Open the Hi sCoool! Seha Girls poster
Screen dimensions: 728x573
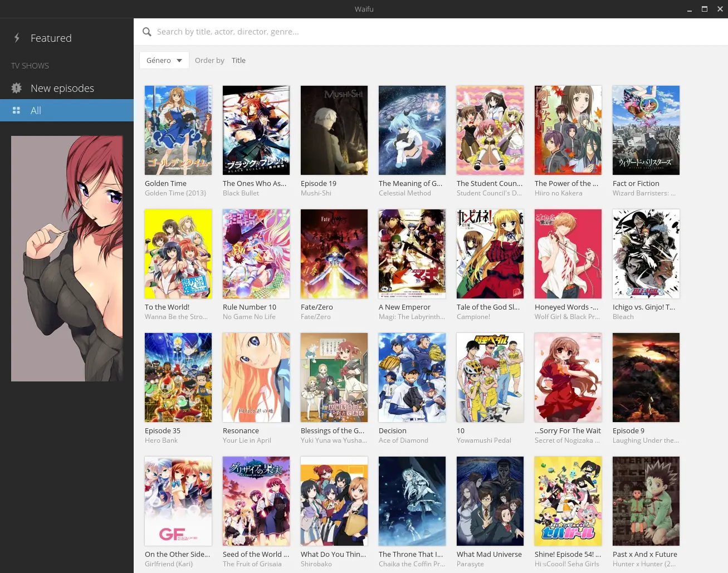pos(568,501)
